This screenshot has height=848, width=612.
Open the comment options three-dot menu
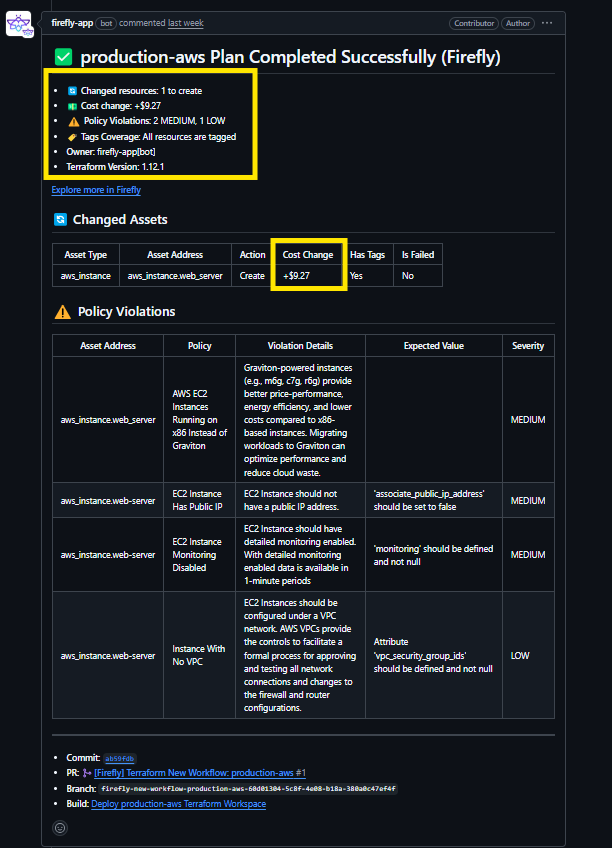click(x=547, y=23)
